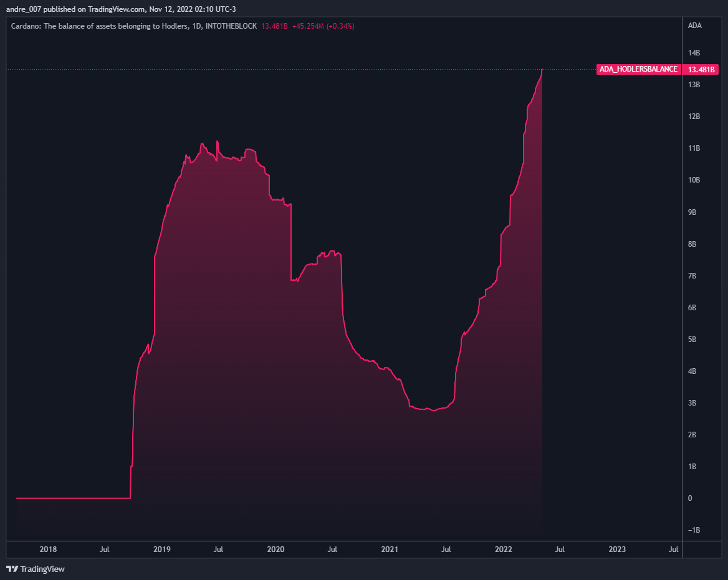The width and height of the screenshot is (728, 580).
Task: Click the chart line peak at 13.481B
Action: 542,70
